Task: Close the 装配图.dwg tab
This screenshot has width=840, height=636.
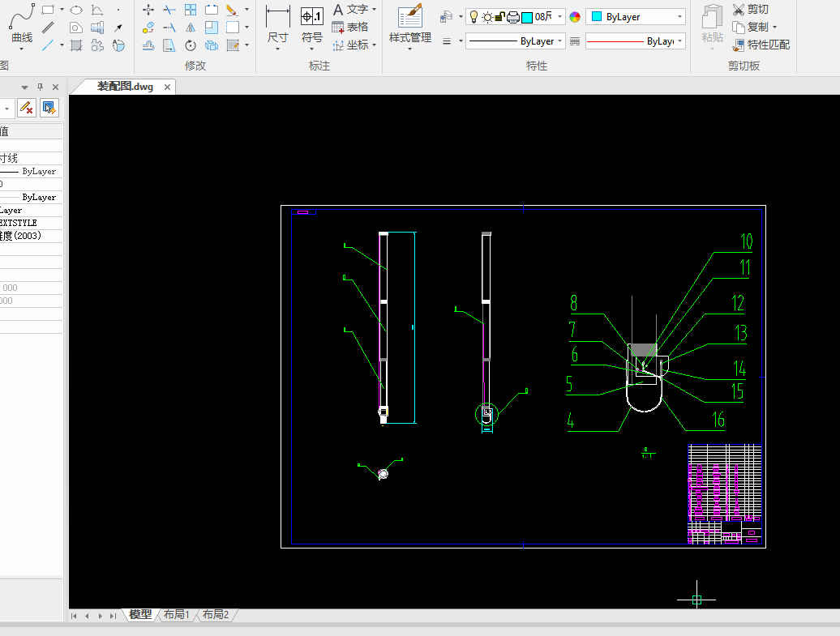Action: point(167,88)
